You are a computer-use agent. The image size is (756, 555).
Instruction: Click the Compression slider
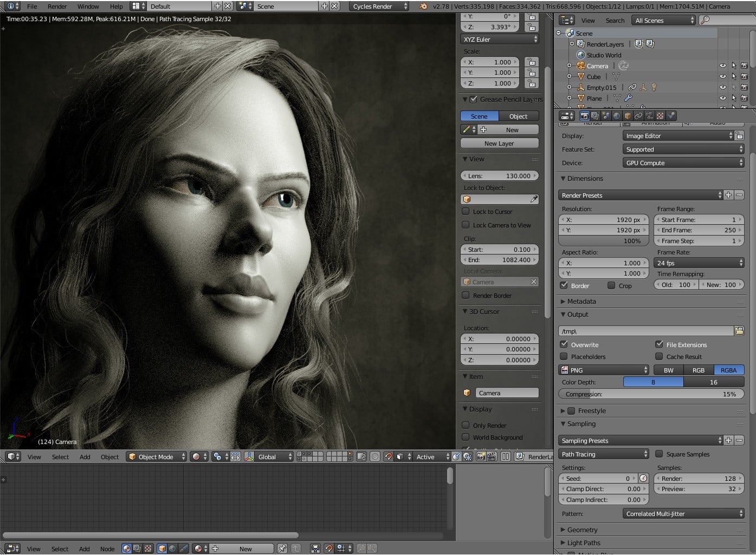pos(651,394)
